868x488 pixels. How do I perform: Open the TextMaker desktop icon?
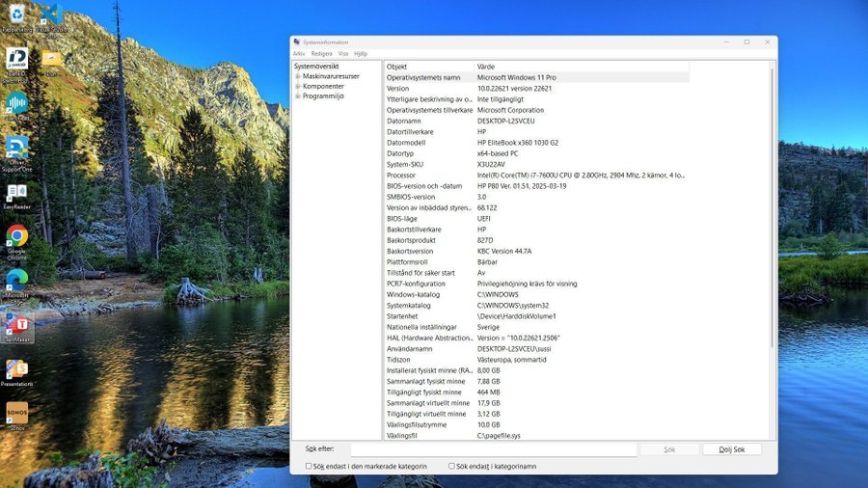click(x=17, y=328)
